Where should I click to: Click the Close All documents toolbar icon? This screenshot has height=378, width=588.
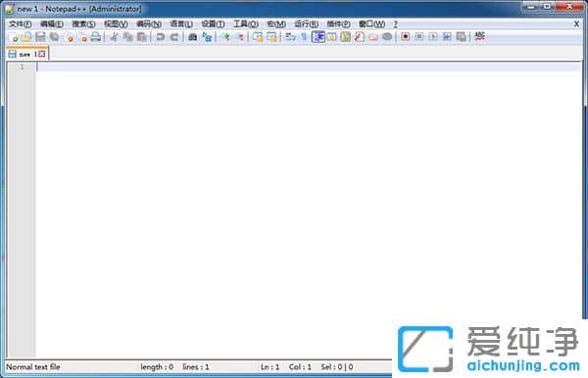(x=82, y=36)
